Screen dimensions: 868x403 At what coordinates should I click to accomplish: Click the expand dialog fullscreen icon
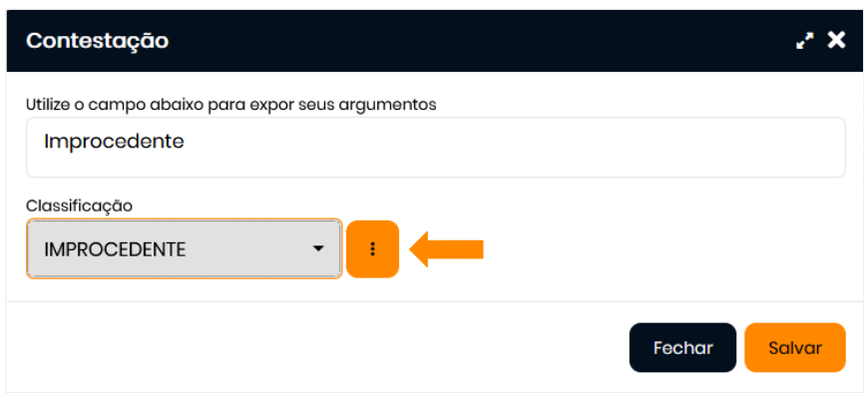(804, 41)
